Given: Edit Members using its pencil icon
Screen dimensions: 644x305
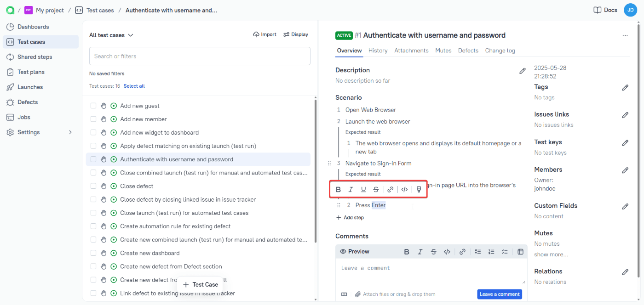Looking at the screenshot, I should [x=625, y=170].
